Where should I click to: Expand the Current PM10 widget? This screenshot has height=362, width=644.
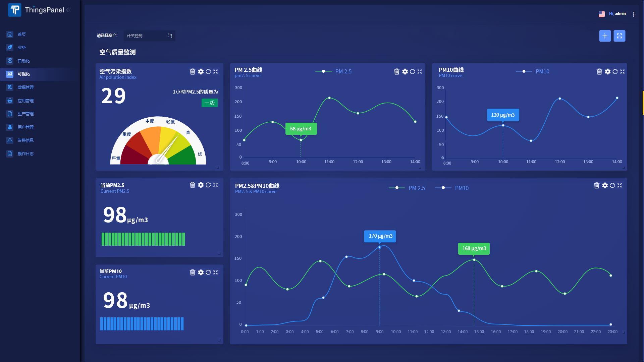(216, 272)
